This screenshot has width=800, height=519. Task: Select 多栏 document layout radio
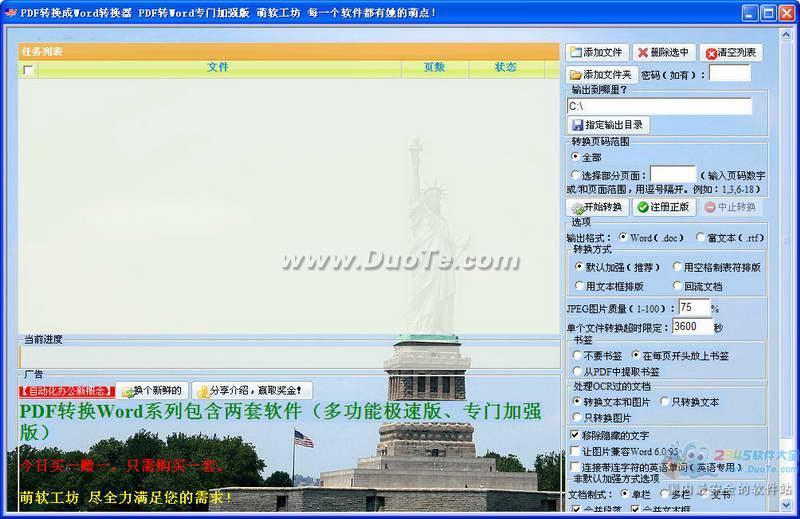(664, 494)
